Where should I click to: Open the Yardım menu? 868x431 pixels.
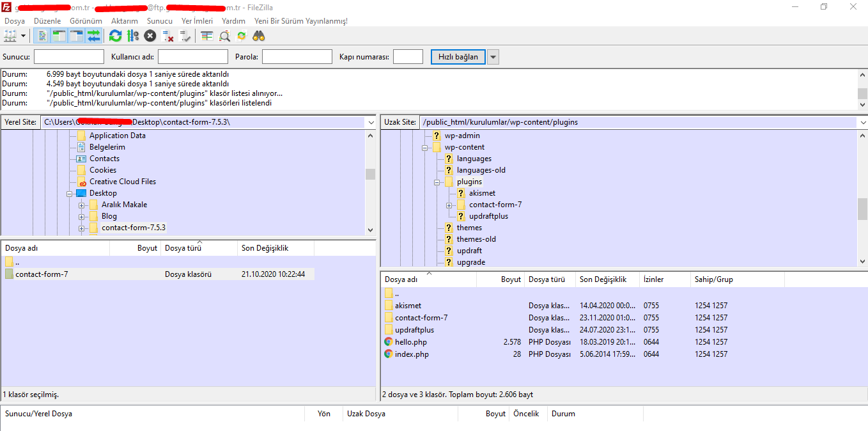[234, 21]
